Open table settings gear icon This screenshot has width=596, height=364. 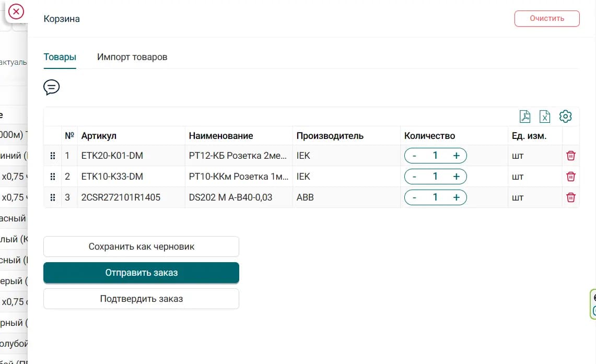click(565, 116)
